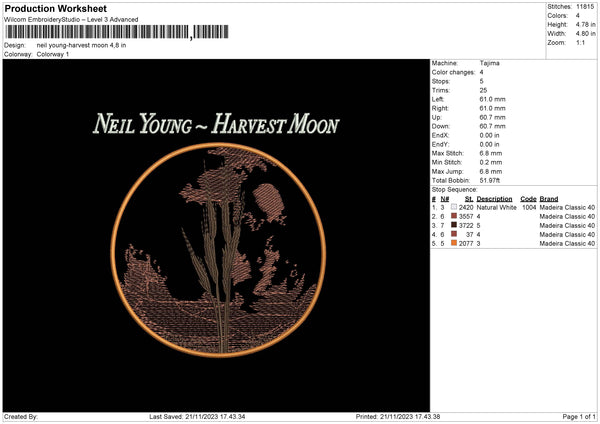Click the Total Bobbin value 51.97ft
The height and width of the screenshot is (424, 600).
coord(490,181)
